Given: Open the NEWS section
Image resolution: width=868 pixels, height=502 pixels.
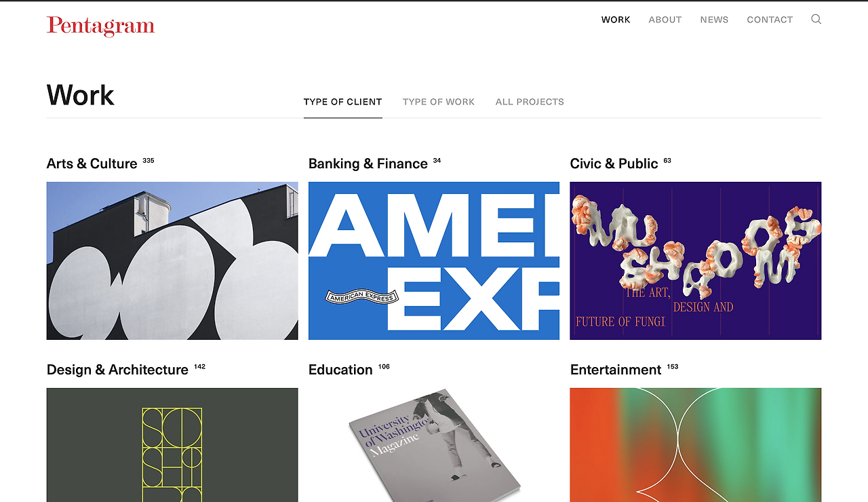Looking at the screenshot, I should (714, 20).
